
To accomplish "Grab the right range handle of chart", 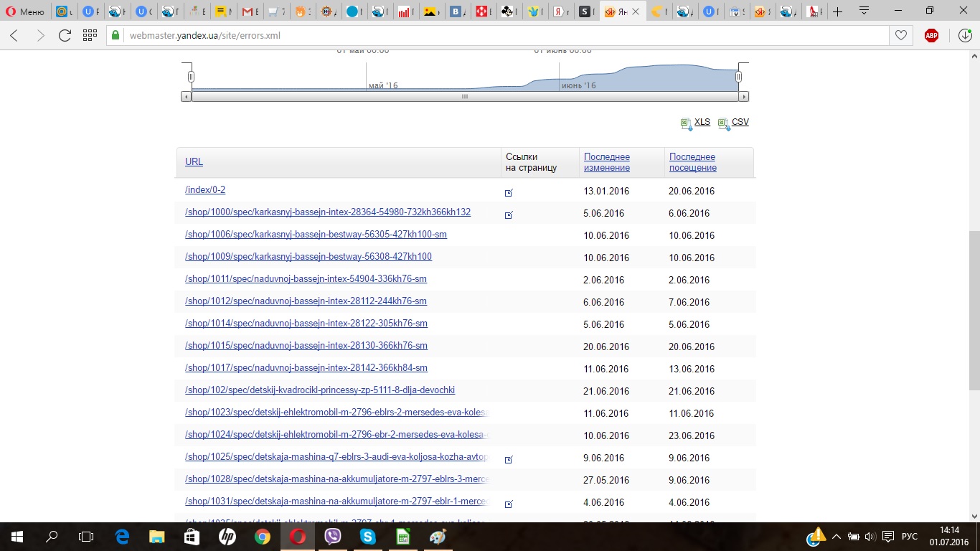I will (x=738, y=77).
